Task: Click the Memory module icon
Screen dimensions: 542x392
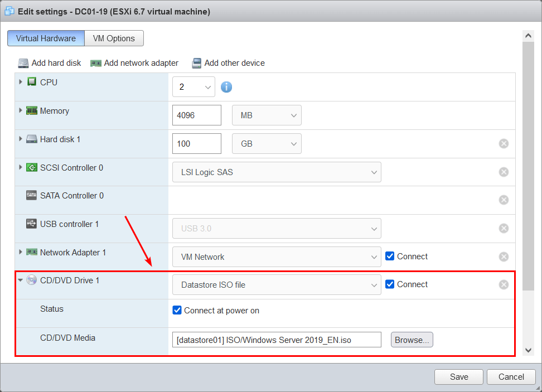Action: (32, 110)
